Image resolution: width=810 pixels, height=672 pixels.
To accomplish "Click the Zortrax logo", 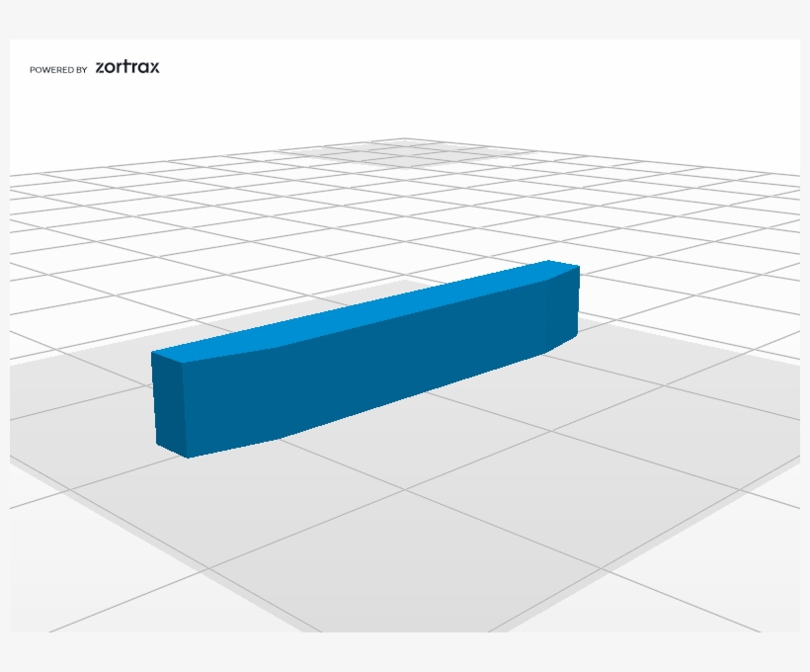I will (x=127, y=67).
